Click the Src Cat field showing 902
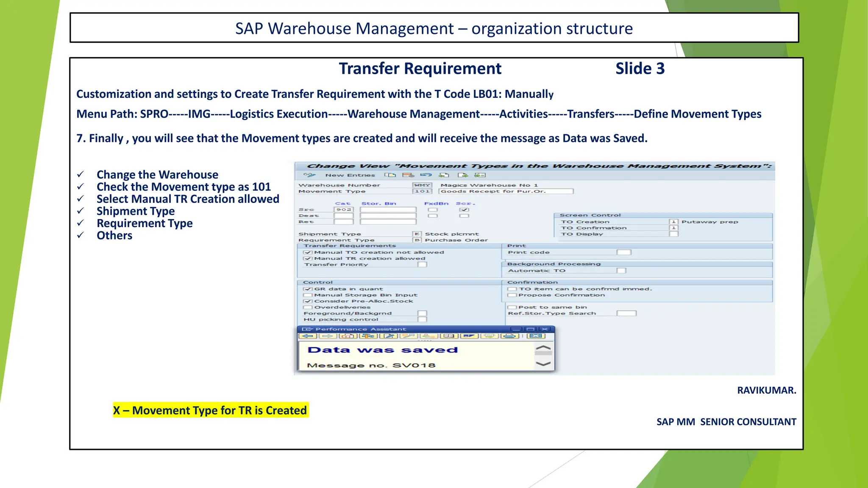The image size is (868, 488). point(344,210)
